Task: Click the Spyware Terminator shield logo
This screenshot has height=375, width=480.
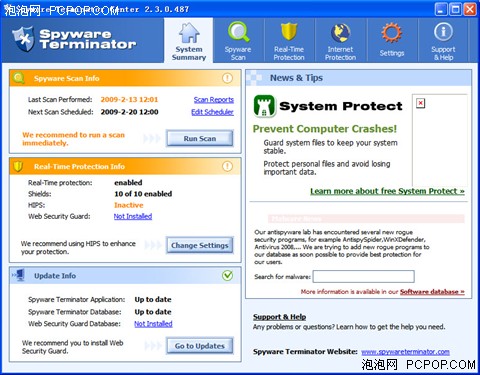Action: click(23, 39)
